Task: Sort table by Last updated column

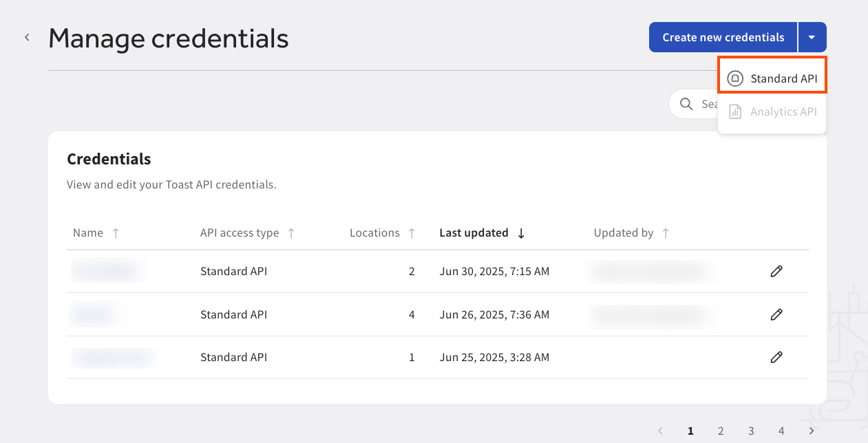Action: [x=474, y=233]
